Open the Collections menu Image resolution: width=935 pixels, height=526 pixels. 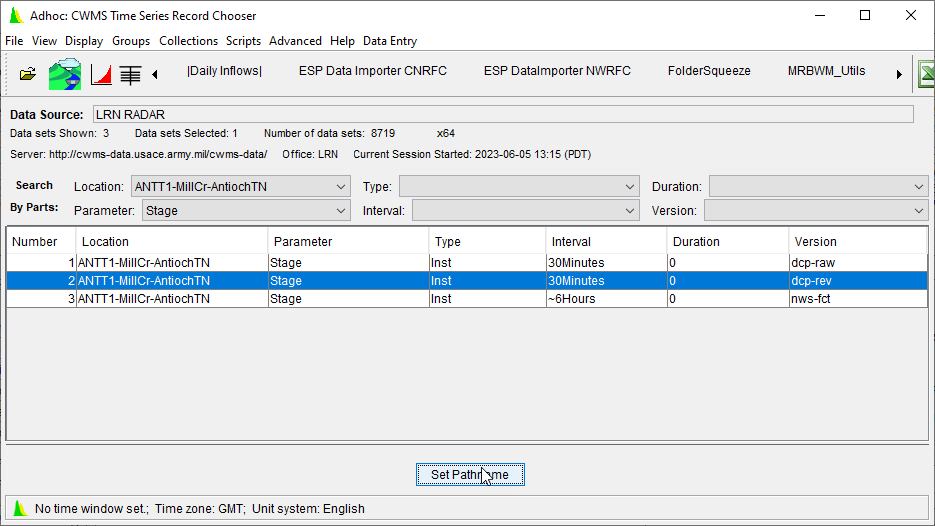(188, 41)
